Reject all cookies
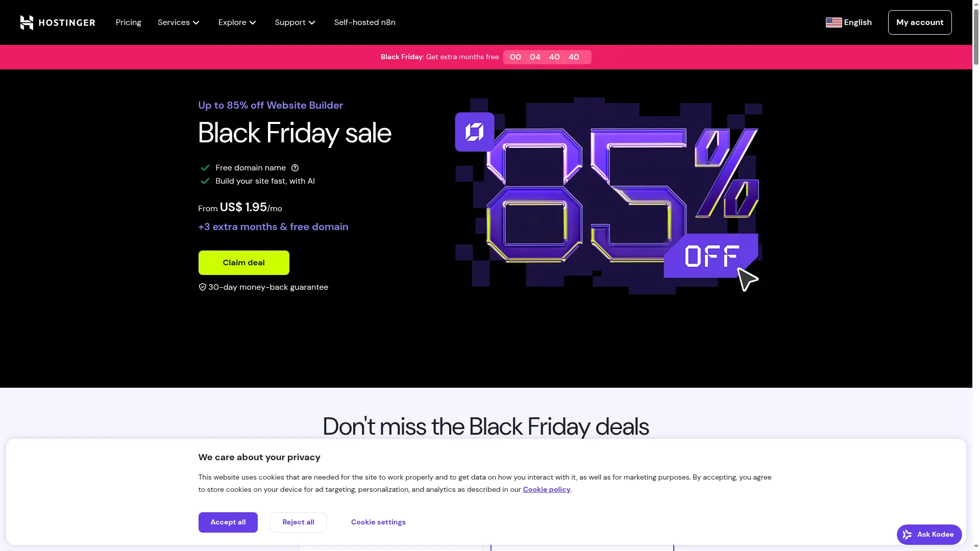 (x=298, y=522)
